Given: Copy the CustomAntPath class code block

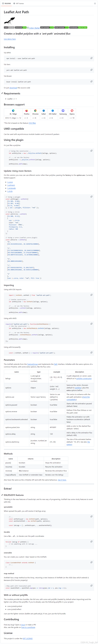Looking at the screenshot, I should [91, 562].
